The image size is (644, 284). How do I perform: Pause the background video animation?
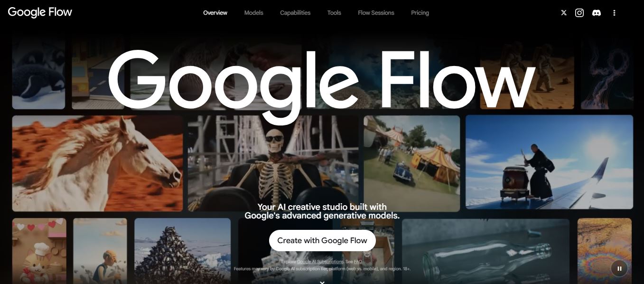[x=619, y=268]
